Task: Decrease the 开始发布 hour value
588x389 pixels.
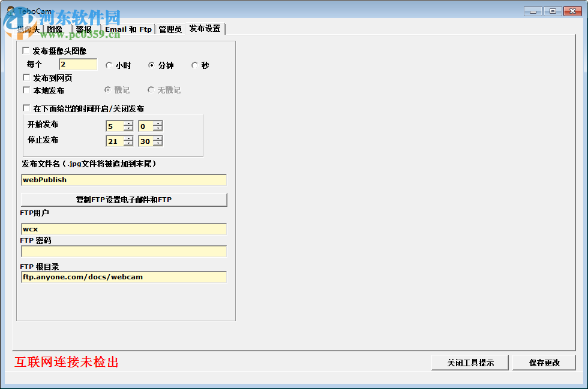Action: point(128,128)
